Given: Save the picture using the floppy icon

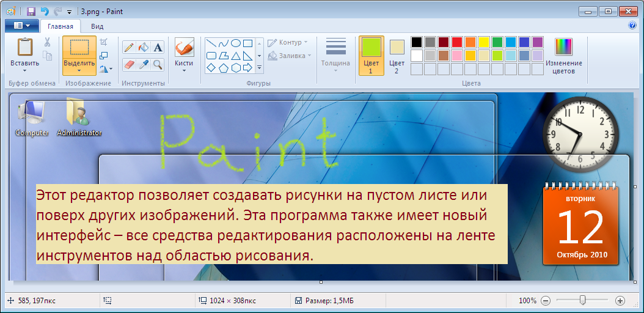Looking at the screenshot, I should point(31,12).
